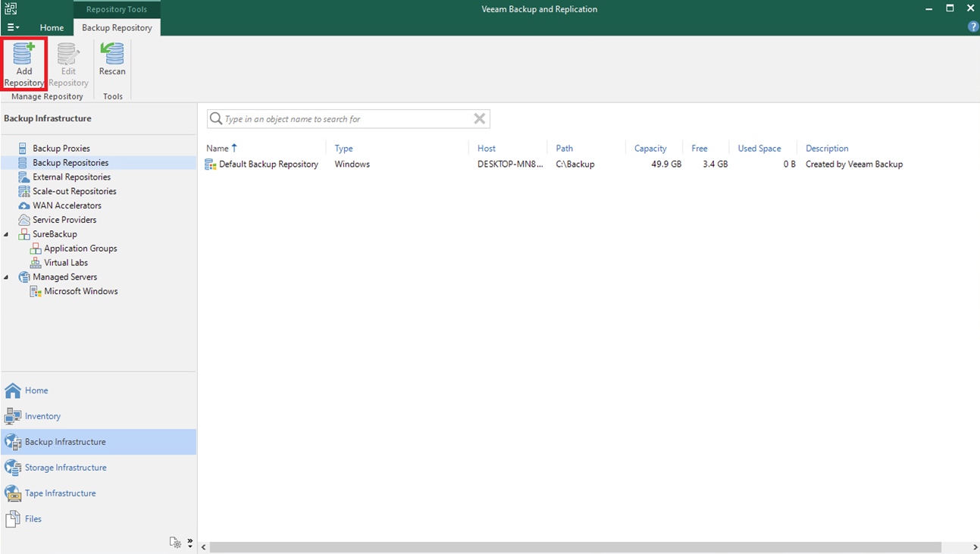Clear search box with the X icon
The width and height of the screenshot is (980, 554).
(x=479, y=118)
